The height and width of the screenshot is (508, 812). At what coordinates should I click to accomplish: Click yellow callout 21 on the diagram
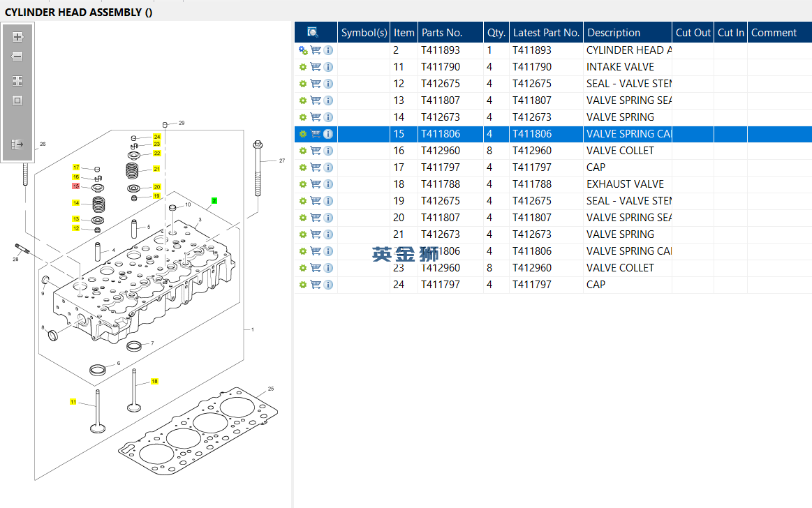(x=157, y=169)
